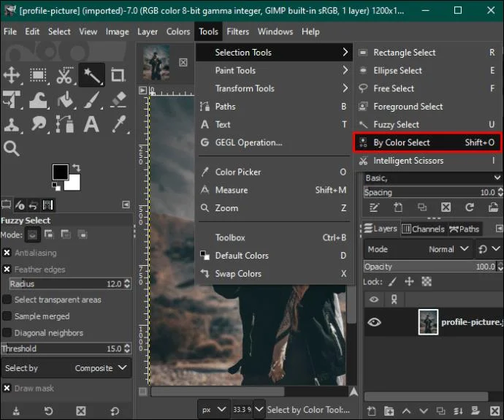Open the zoom percentage dropdown
The width and height of the screenshot is (504, 420).
click(259, 409)
